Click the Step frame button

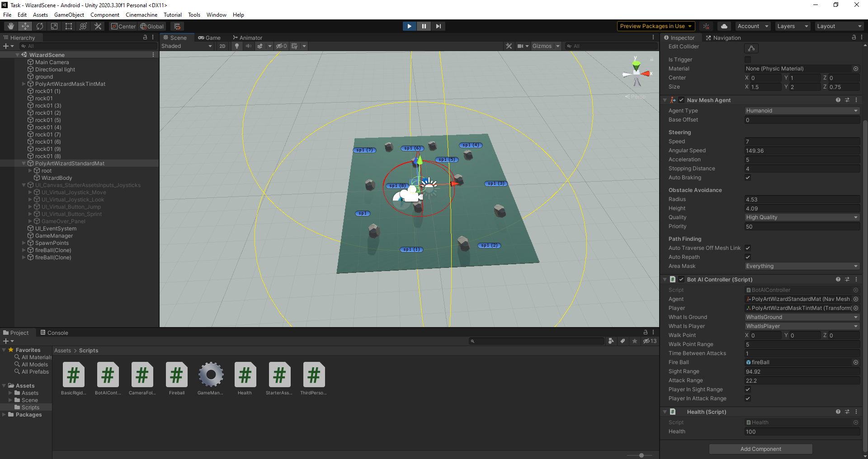point(438,26)
